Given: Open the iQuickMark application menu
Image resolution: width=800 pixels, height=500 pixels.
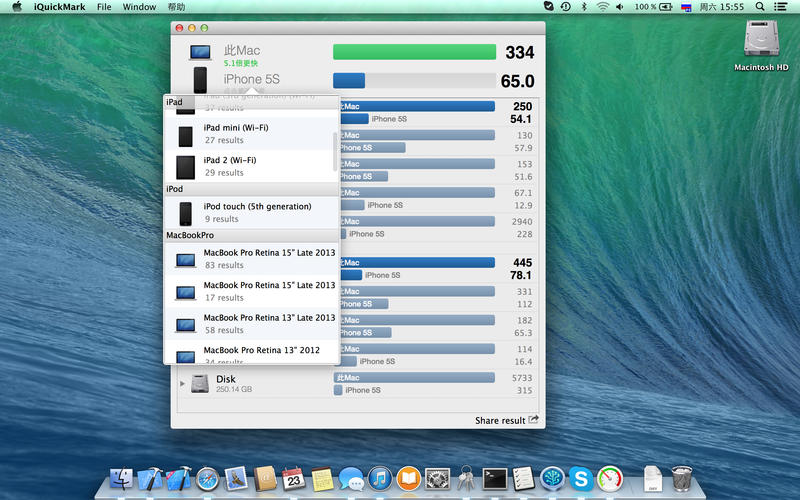Looking at the screenshot, I should 59,7.
